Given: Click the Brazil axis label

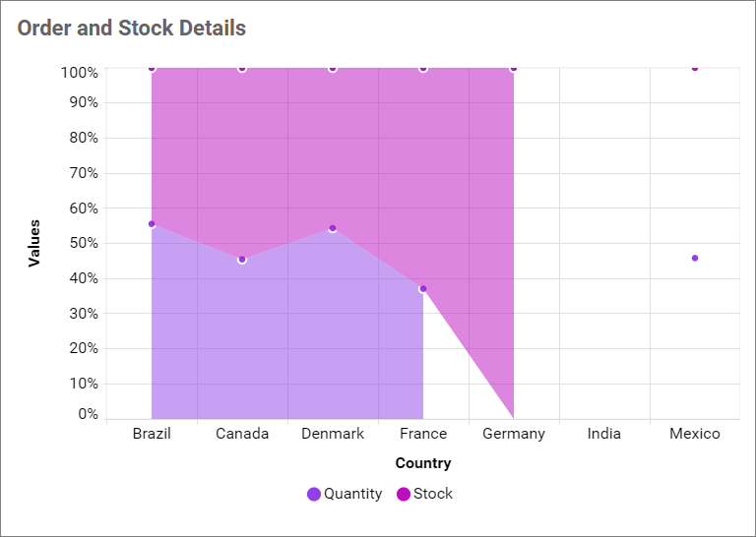Looking at the screenshot, I should pos(152,434).
